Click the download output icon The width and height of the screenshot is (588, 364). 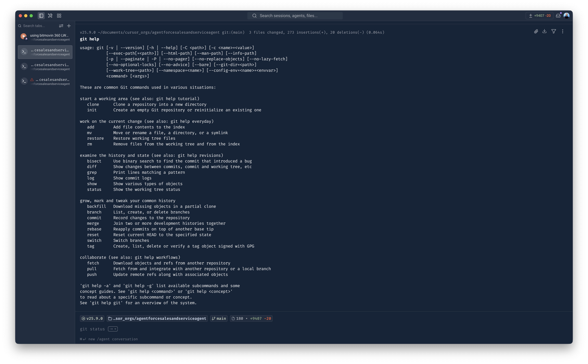544,31
